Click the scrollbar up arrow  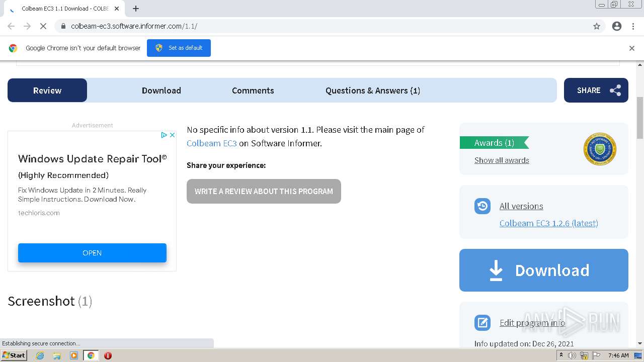(640, 65)
